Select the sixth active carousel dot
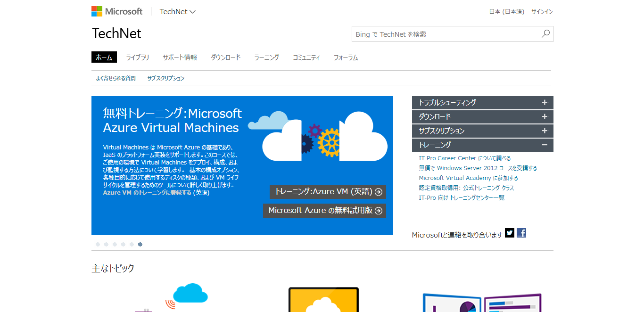The height and width of the screenshot is (312, 644). [140, 244]
